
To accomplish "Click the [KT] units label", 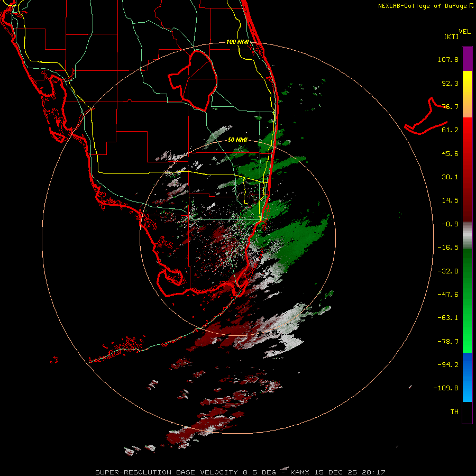I will tap(451, 36).
